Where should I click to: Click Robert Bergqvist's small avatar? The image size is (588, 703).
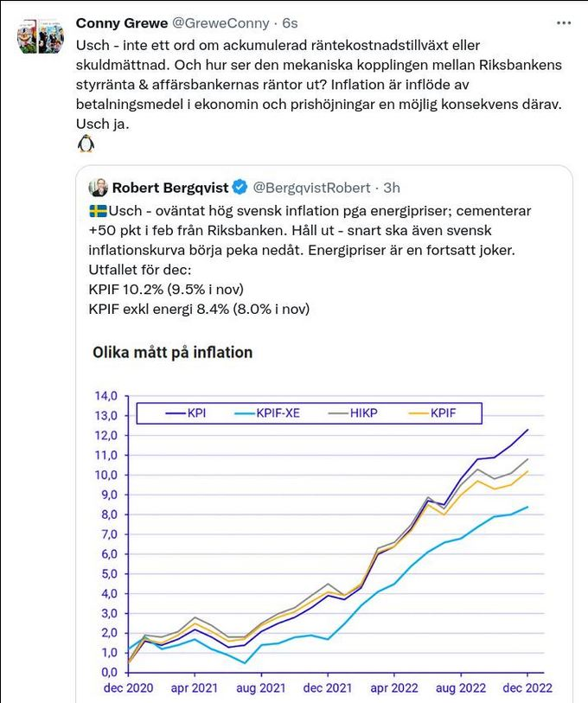click(x=98, y=188)
